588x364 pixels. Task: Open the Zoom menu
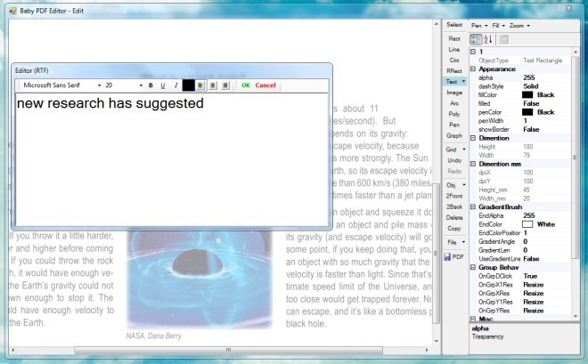[x=519, y=26]
